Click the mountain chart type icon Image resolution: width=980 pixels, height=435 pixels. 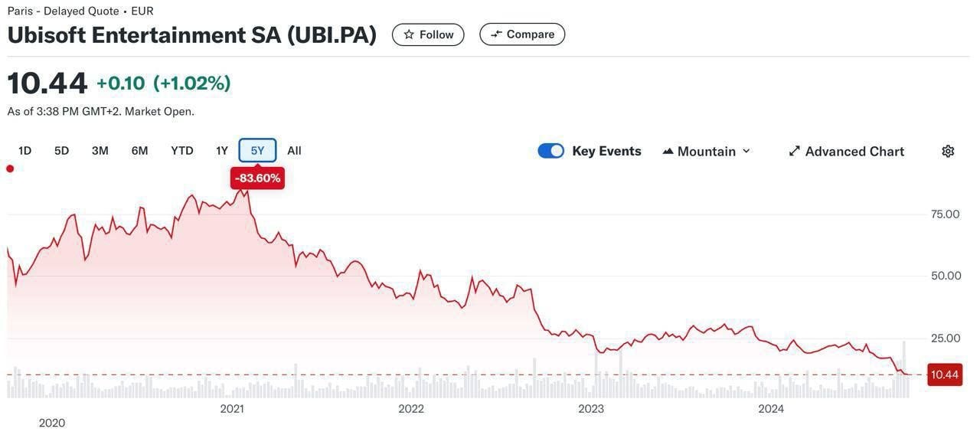(668, 151)
